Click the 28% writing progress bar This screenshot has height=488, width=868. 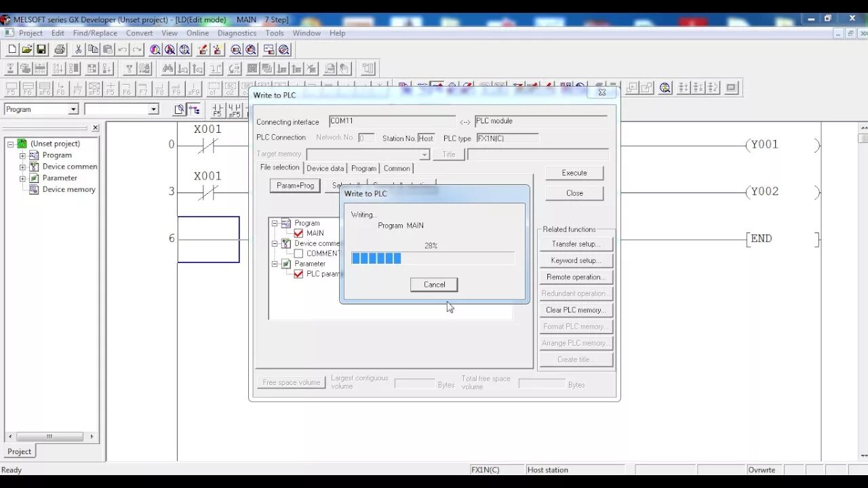[433, 258]
